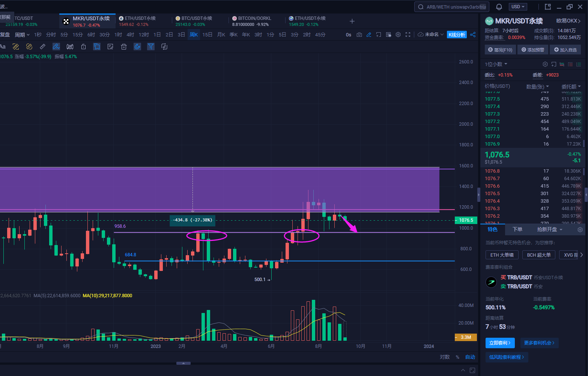The height and width of the screenshot is (376, 588).
Task: Enter fullscreen chart mode
Action: (408, 35)
